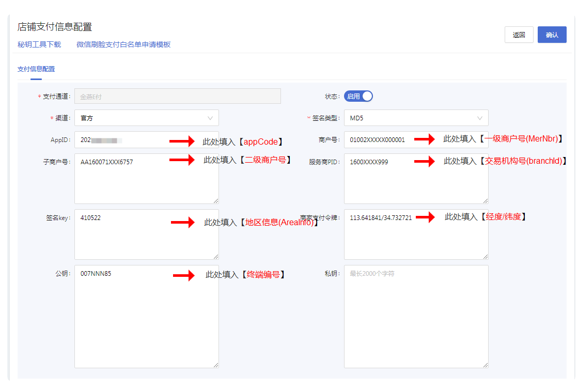578x392 pixels.
Task: Toggle the 状态 启用 switch
Action: (x=358, y=96)
